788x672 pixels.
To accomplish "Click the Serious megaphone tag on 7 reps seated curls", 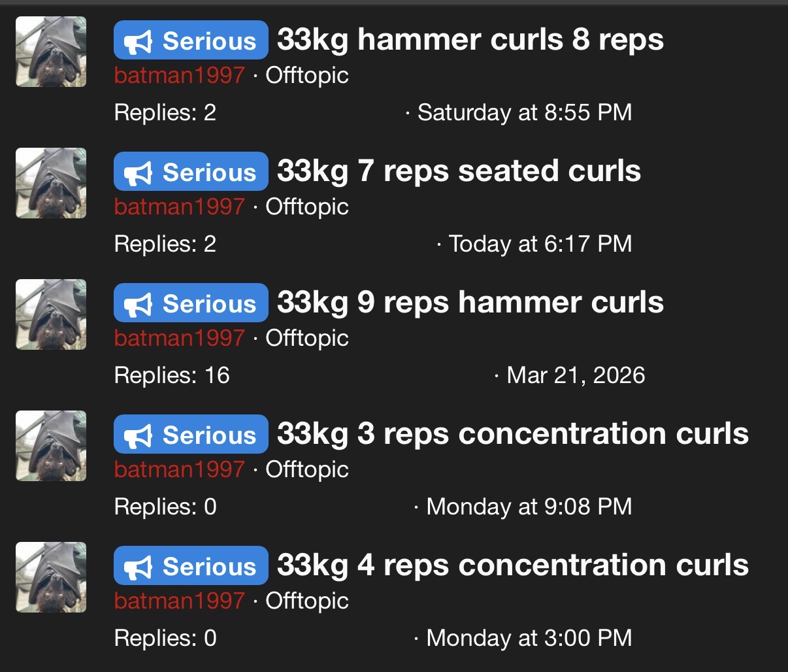I will [191, 172].
